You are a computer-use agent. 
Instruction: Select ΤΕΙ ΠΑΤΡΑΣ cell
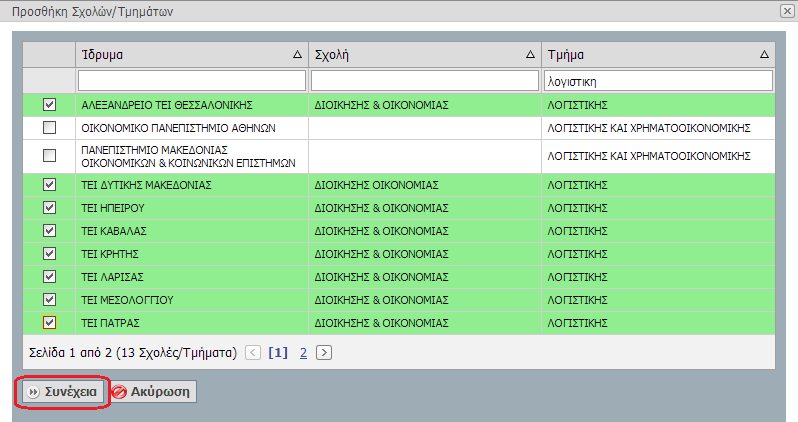click(x=192, y=323)
